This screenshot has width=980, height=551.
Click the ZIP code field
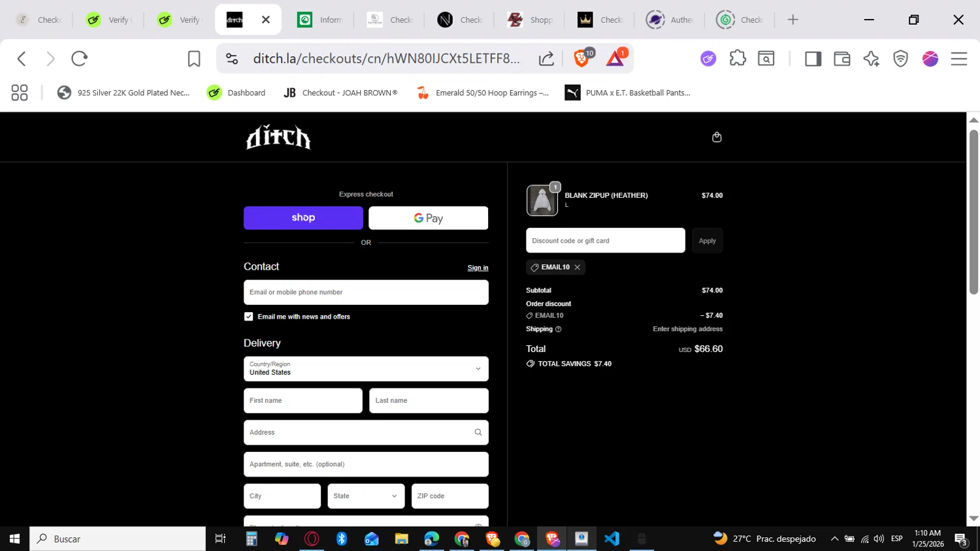tap(450, 496)
